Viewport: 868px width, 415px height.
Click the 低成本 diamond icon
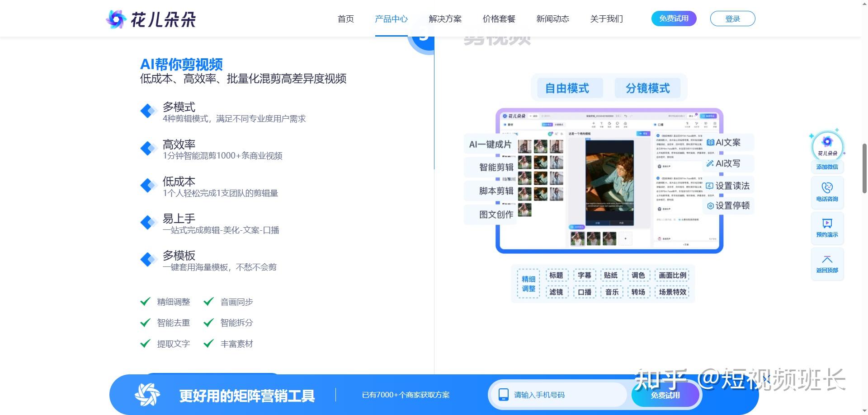(x=148, y=185)
